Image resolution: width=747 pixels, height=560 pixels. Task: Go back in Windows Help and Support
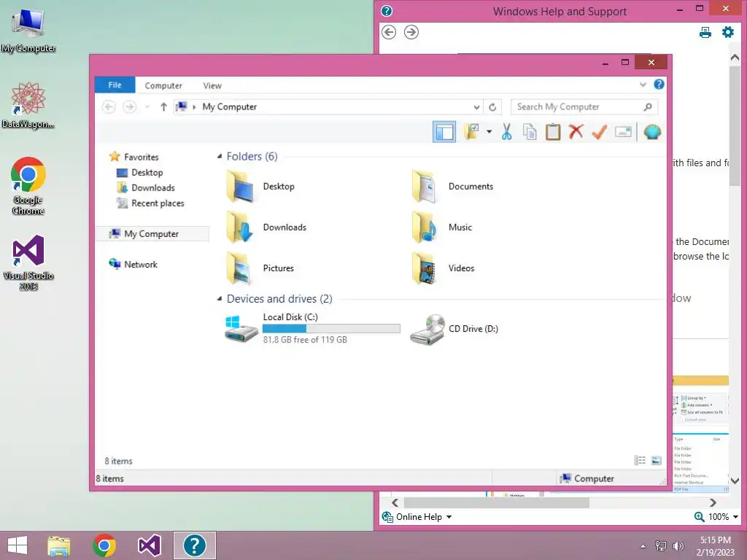pyautogui.click(x=389, y=32)
